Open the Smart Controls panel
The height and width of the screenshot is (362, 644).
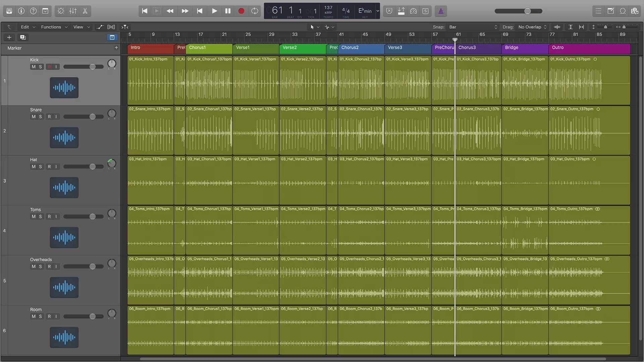61,11
